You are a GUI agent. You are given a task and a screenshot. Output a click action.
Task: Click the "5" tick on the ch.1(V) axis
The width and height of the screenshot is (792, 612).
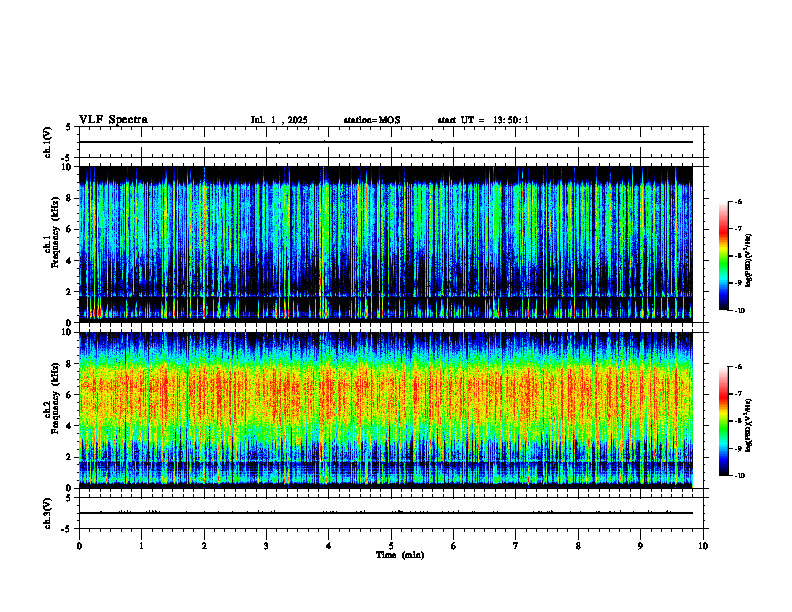[70, 127]
